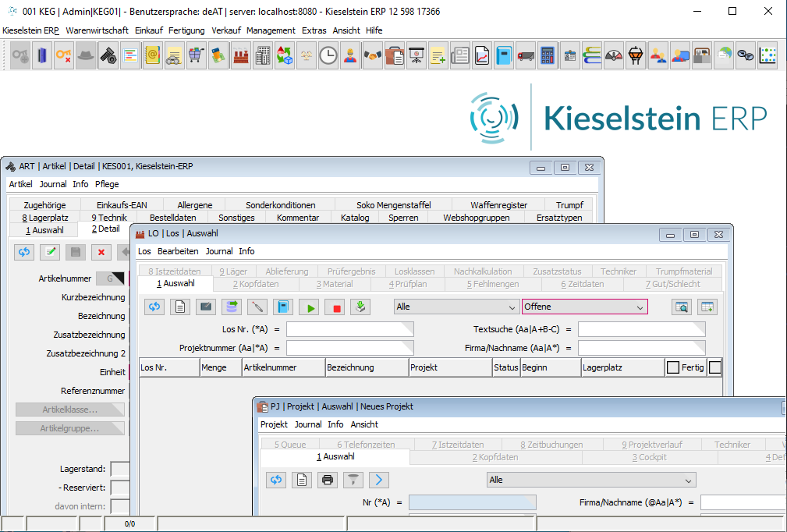Click the green play icon in Los toolbar
787x532 pixels.
point(311,307)
